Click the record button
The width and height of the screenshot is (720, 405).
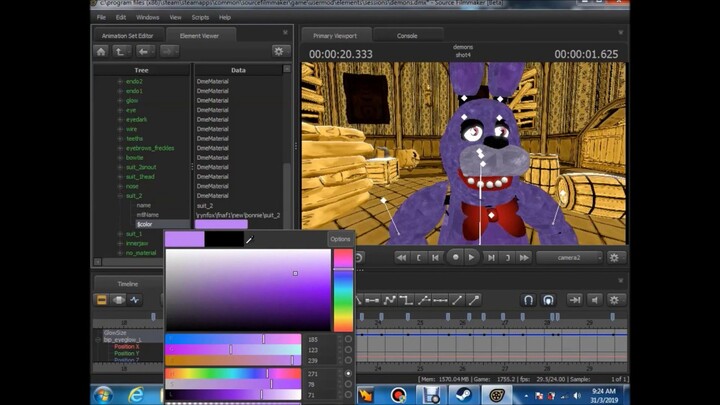[455, 258]
